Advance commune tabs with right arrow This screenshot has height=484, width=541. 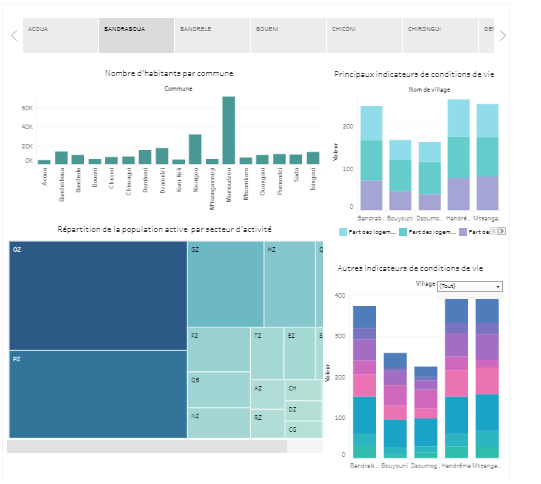pyautogui.click(x=503, y=36)
